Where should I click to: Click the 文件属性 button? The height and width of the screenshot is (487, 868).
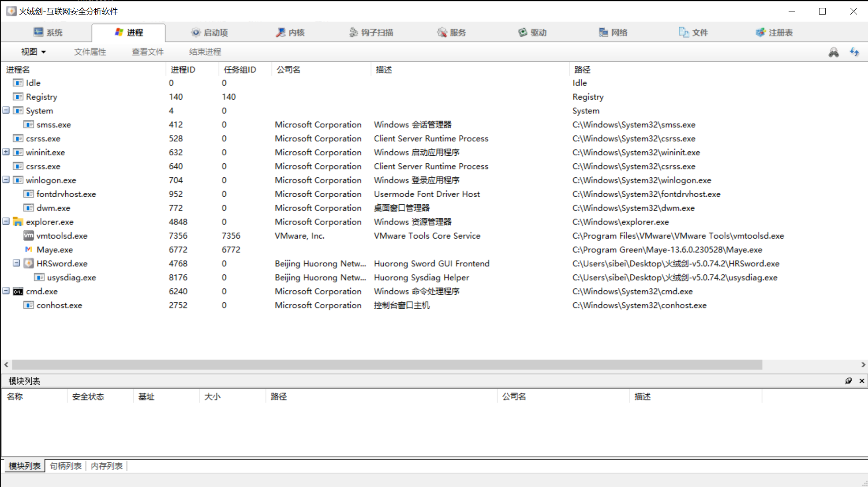(90, 52)
